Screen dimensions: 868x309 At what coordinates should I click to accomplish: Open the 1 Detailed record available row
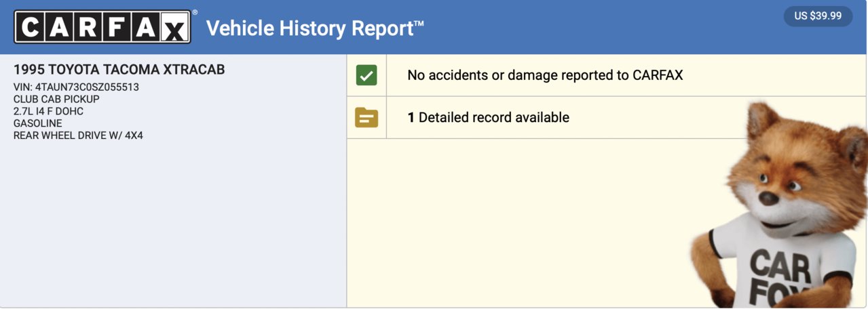pyautogui.click(x=607, y=117)
